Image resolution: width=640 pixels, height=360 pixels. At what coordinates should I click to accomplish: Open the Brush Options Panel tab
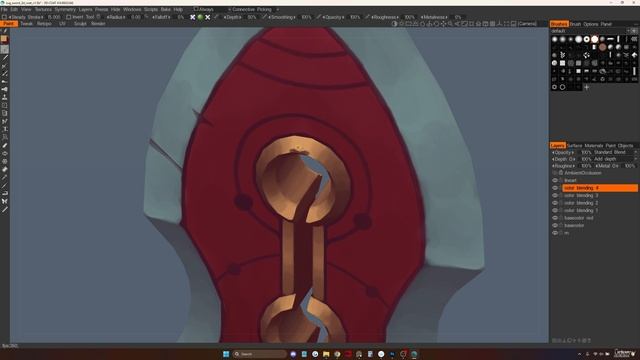pos(591,24)
